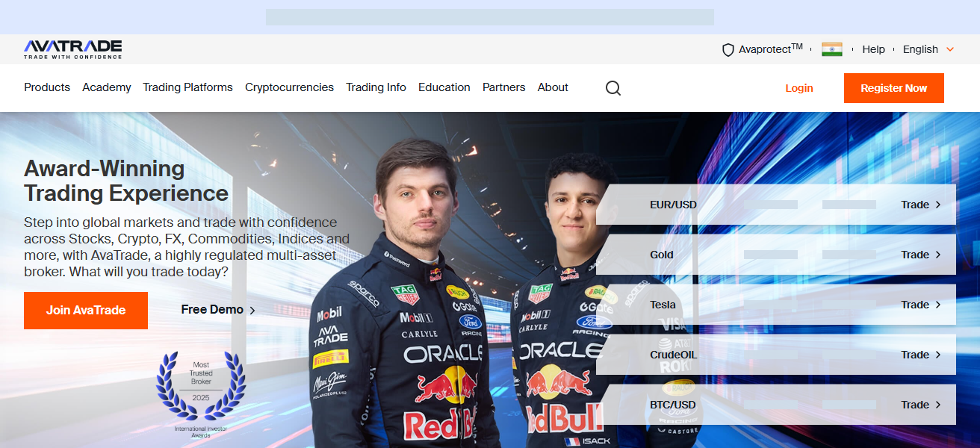
Task: Open the Academy menu
Action: [107, 87]
